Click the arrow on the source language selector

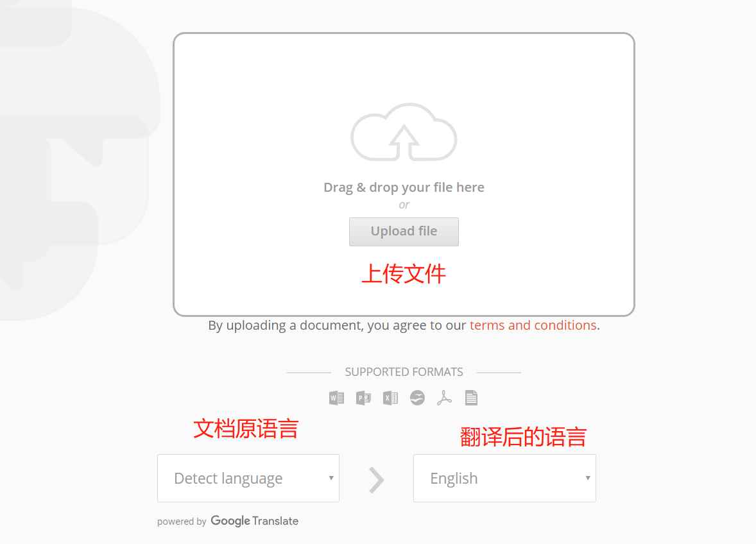click(x=332, y=478)
